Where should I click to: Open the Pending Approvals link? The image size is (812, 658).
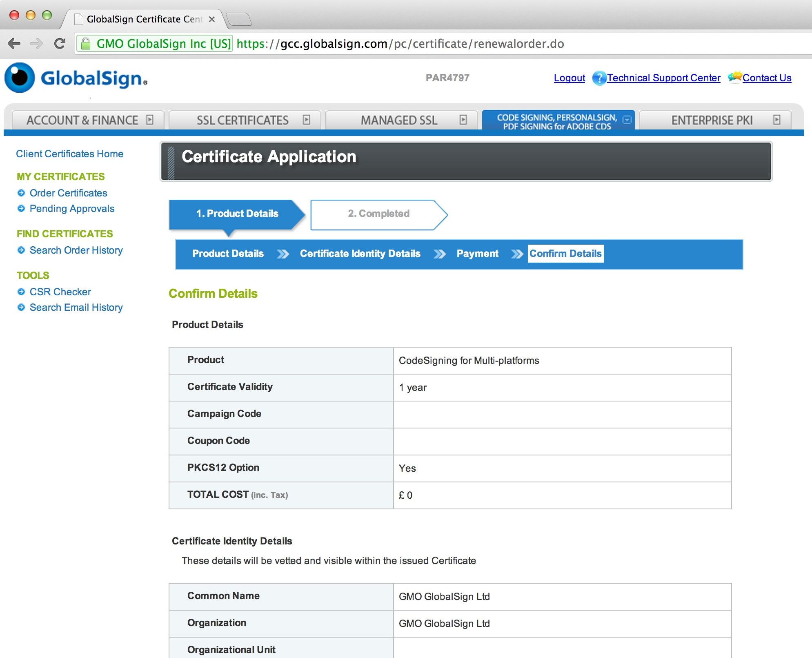click(72, 209)
